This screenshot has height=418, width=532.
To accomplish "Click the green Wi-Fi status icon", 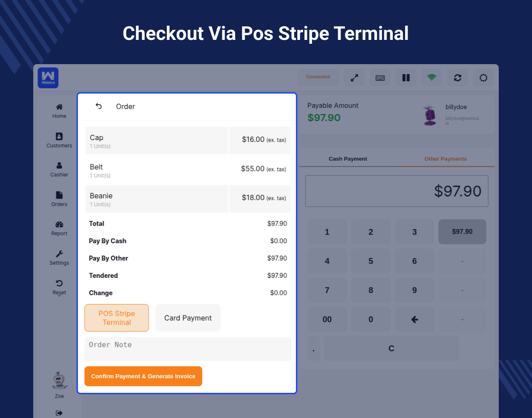I will point(431,77).
